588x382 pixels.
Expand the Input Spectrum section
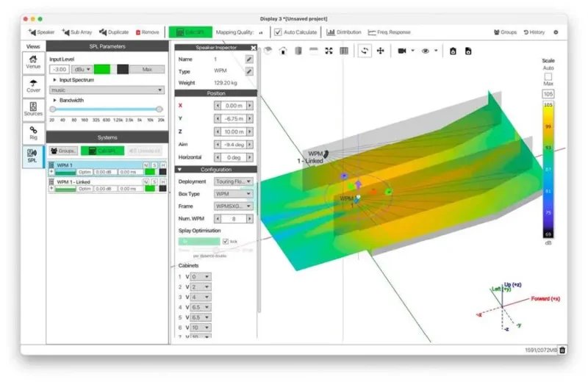[54, 80]
